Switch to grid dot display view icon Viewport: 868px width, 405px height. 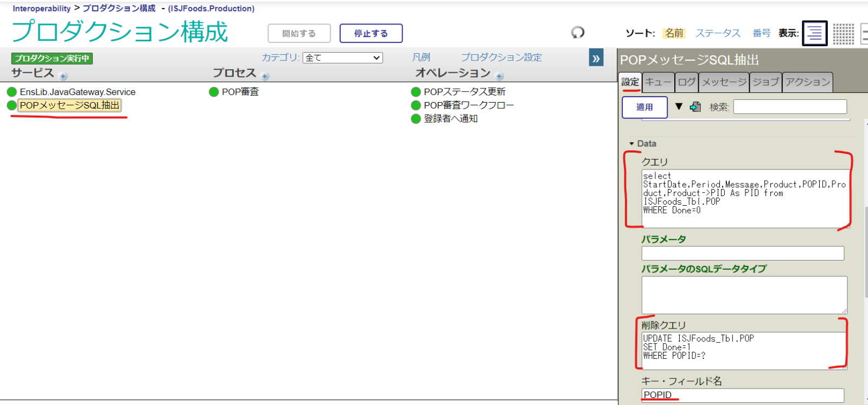[843, 34]
